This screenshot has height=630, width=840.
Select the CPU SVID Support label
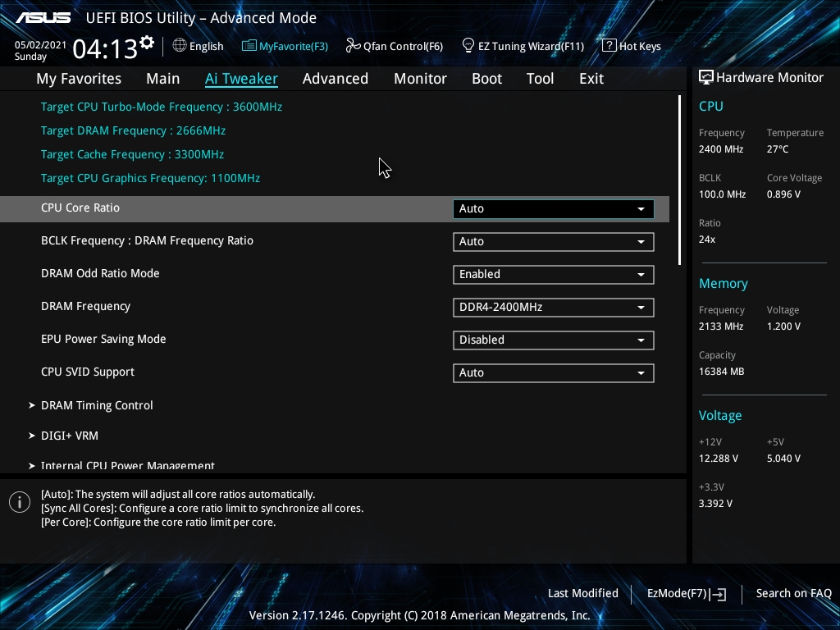pyautogui.click(x=87, y=372)
